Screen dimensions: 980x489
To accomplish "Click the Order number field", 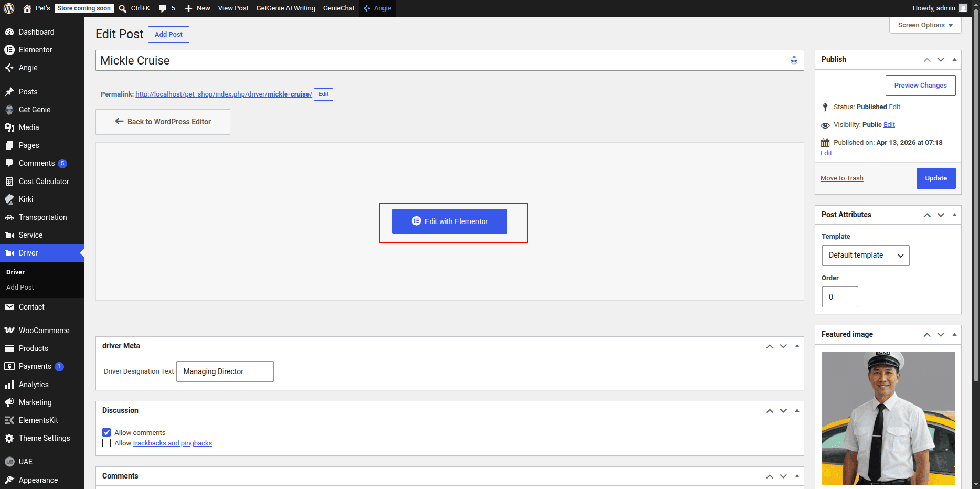I will pyautogui.click(x=840, y=297).
